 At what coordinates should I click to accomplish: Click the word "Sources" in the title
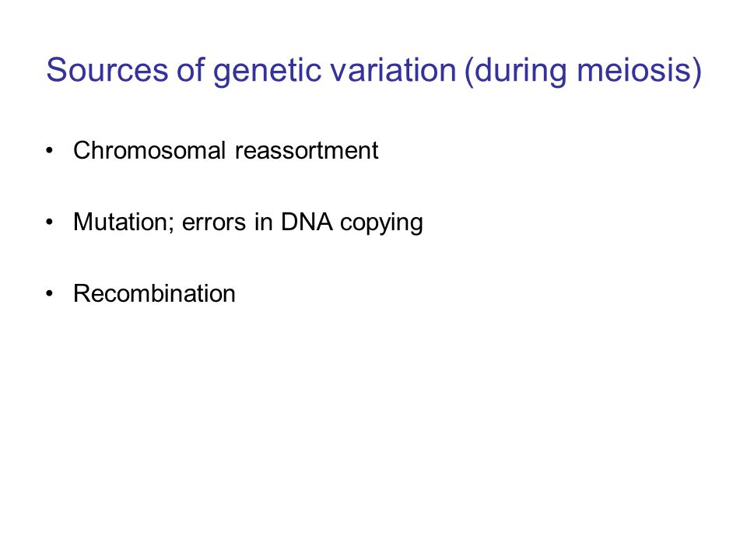tap(107, 70)
